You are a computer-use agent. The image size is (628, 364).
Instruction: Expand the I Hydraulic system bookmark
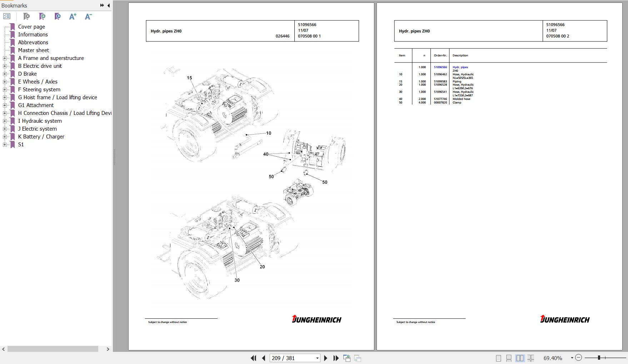[x=5, y=121]
